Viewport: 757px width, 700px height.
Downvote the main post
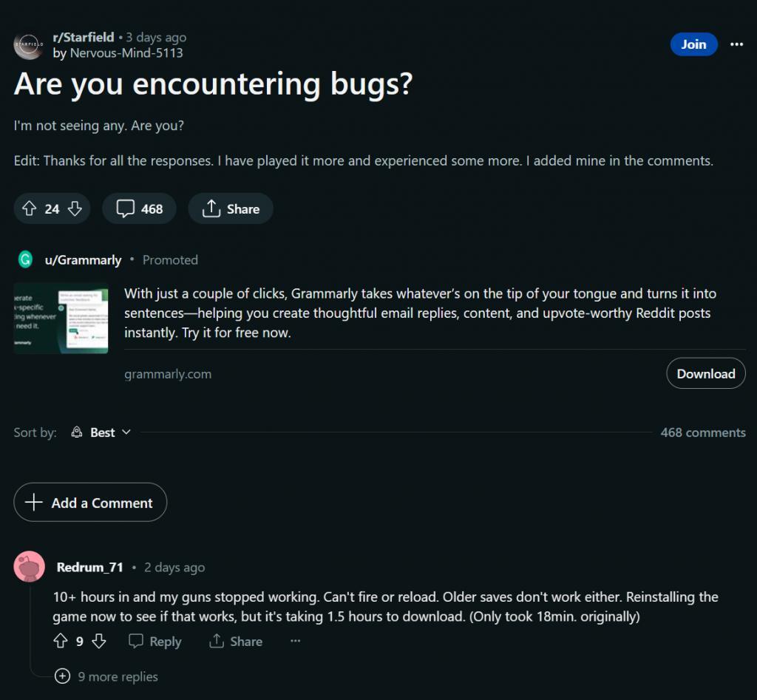click(75, 208)
